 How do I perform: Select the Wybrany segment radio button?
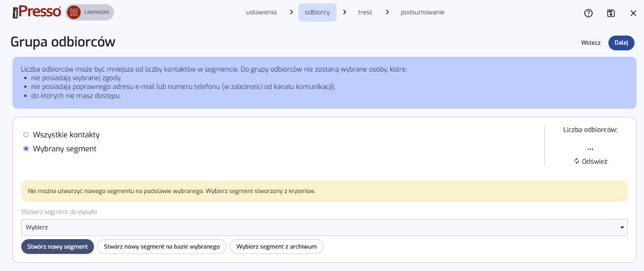click(x=26, y=149)
